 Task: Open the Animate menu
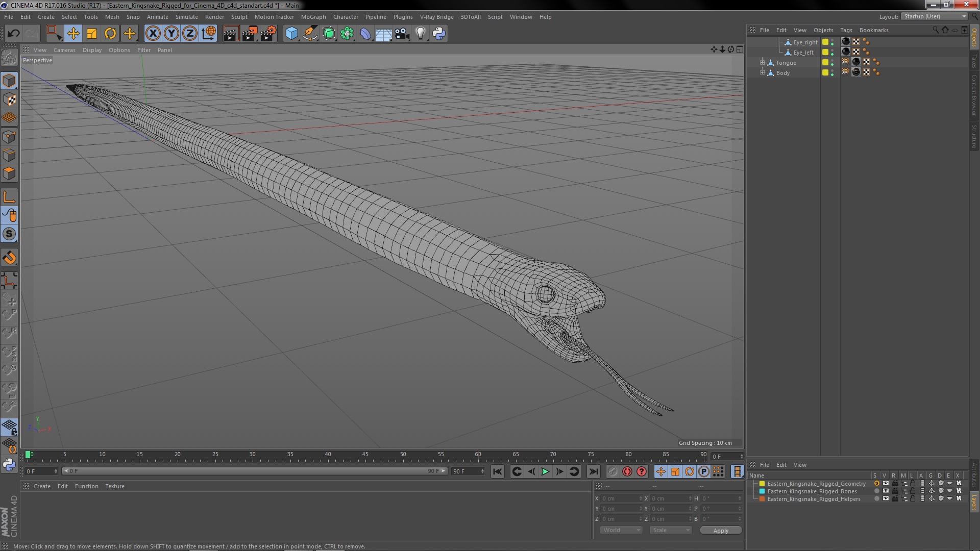[x=157, y=17]
